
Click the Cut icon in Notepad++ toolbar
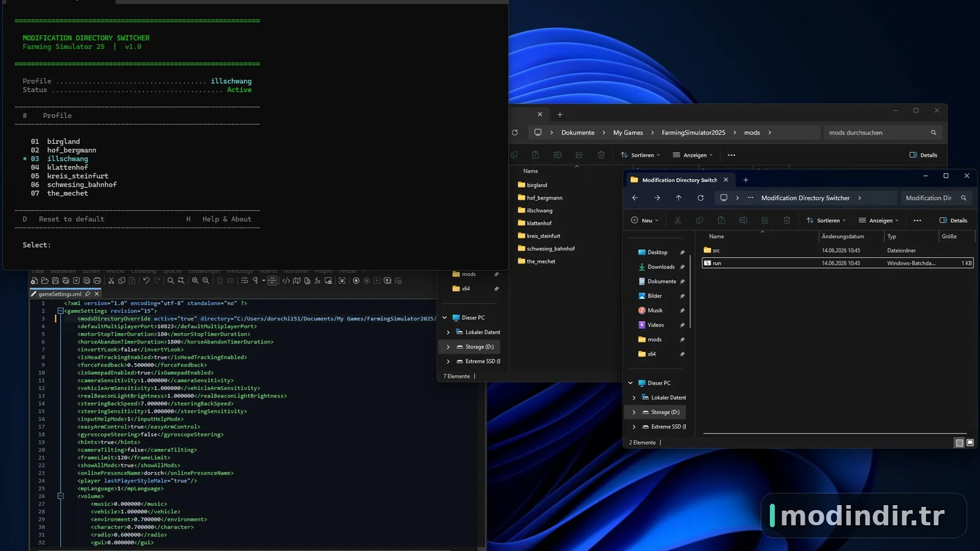111,280
